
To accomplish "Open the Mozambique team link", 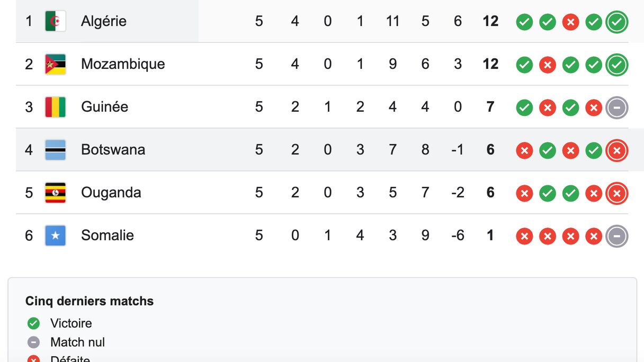I will (123, 64).
